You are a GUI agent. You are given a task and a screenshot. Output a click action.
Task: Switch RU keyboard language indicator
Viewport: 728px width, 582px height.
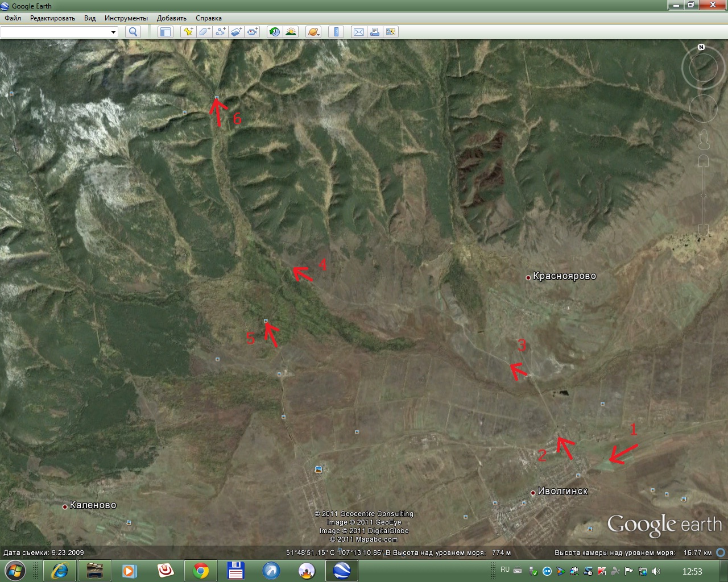(x=505, y=569)
